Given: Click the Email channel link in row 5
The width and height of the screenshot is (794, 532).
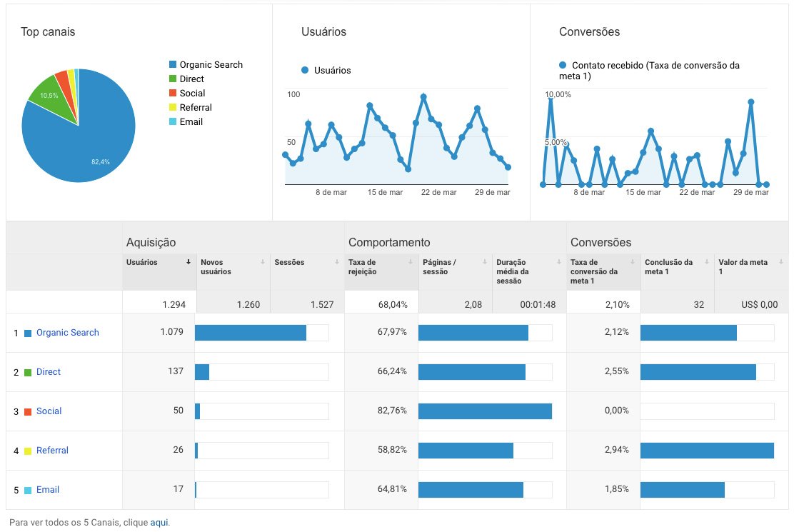Looking at the screenshot, I should [x=48, y=490].
